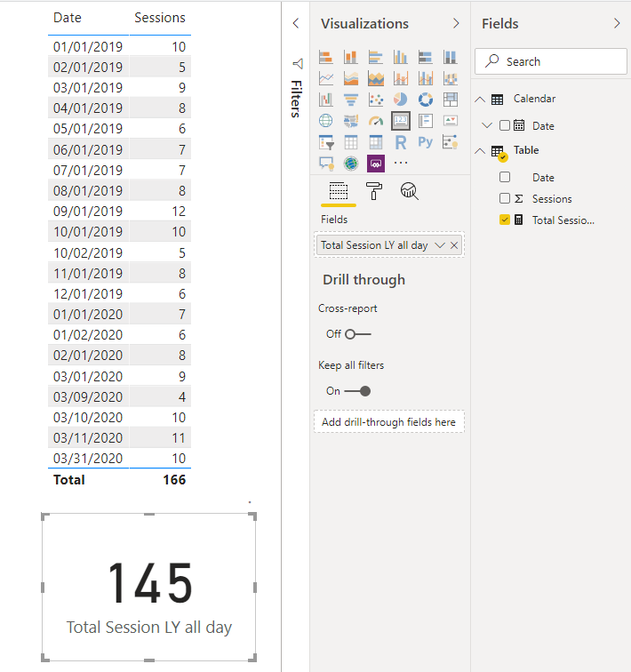The image size is (631, 672).
Task: Collapse the Calendar table in Fields
Action: tap(480, 100)
